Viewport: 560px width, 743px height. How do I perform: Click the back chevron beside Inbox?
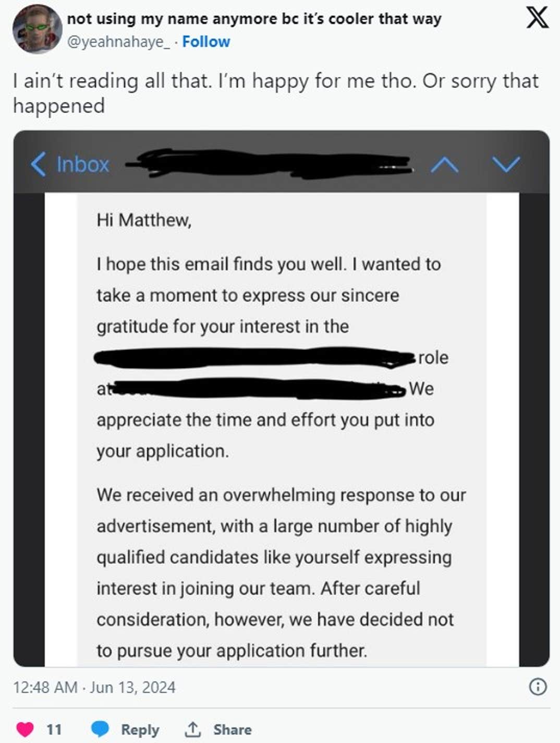(38, 164)
